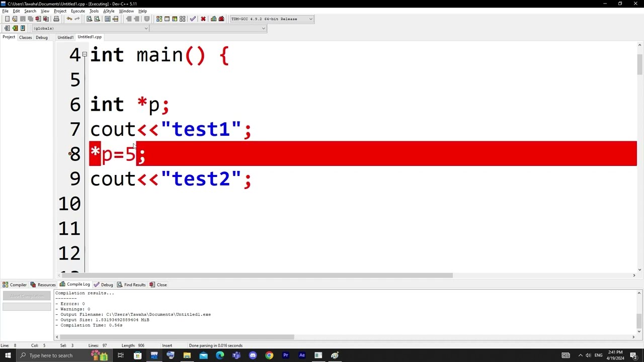Click the Print toolbar icon
Viewport: 644px width, 362px height.
click(56, 19)
